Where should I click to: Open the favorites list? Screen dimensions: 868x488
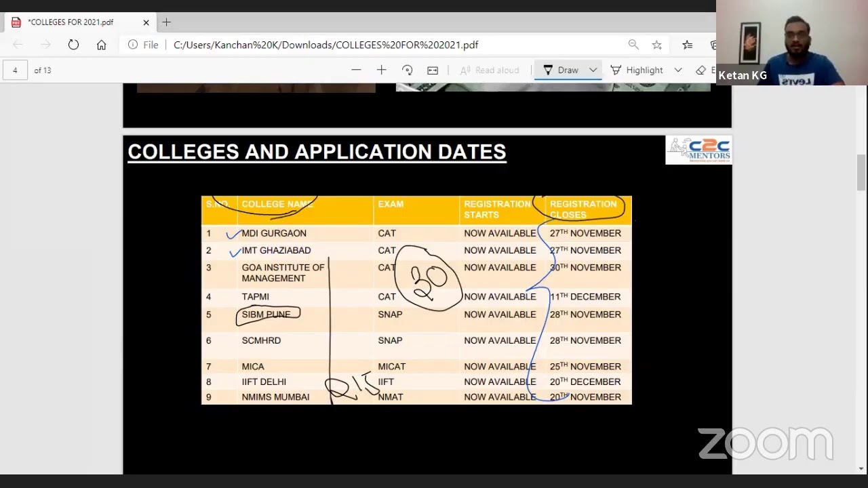coord(687,45)
